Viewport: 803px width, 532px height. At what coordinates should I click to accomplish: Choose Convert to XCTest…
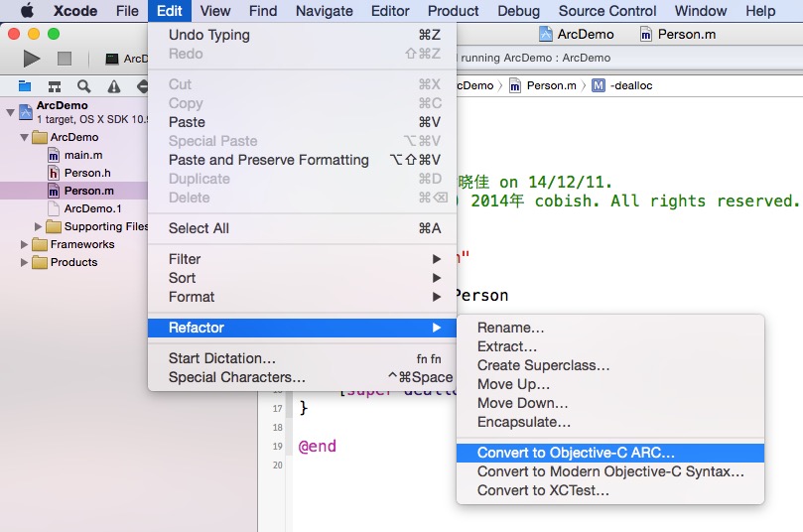coord(609,490)
